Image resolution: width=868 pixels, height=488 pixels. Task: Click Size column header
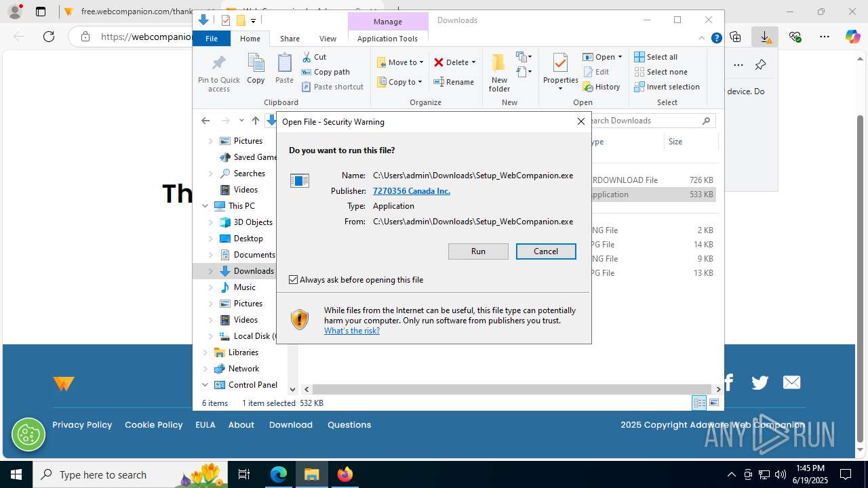[x=690, y=142]
